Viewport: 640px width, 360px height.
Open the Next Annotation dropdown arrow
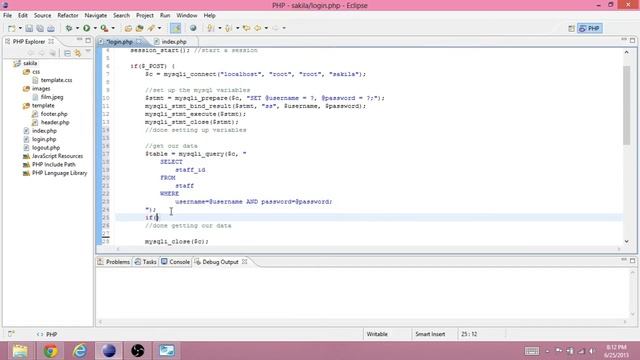click(x=220, y=28)
